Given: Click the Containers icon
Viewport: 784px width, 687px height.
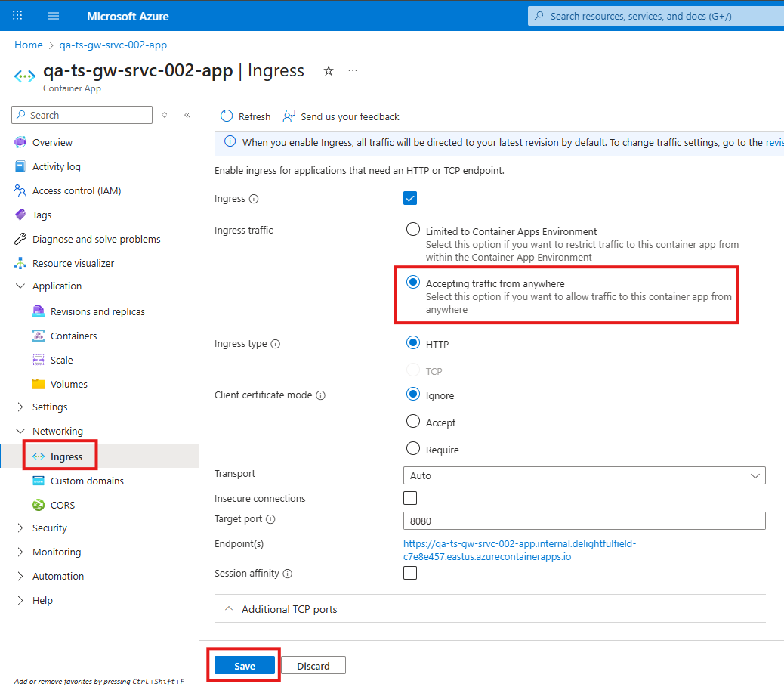Looking at the screenshot, I should coord(39,336).
